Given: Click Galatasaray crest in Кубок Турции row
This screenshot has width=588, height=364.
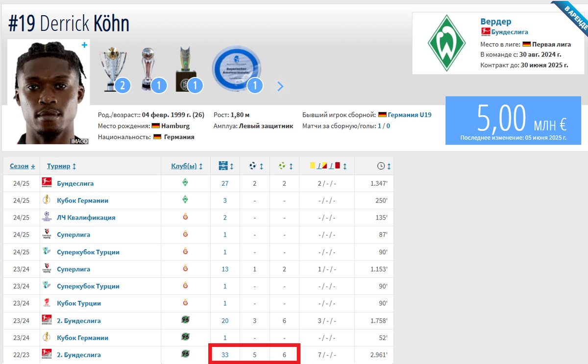Looking at the screenshot, I should [x=185, y=302].
